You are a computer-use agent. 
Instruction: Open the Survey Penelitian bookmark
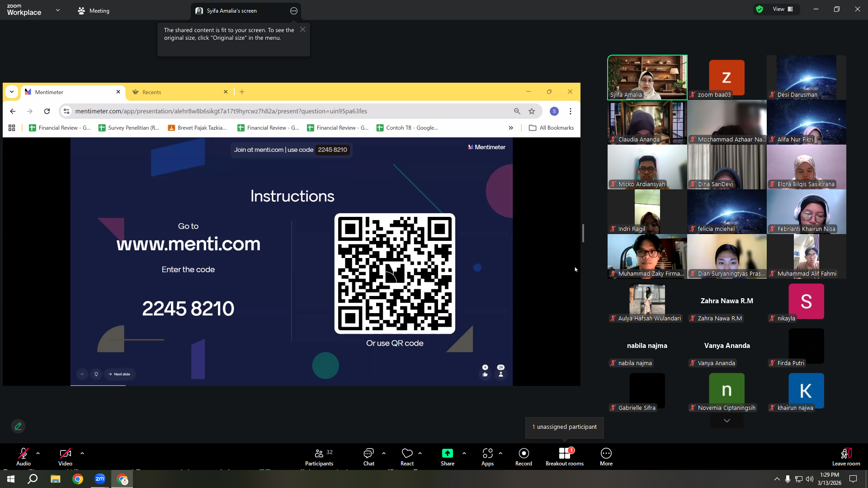click(x=129, y=128)
